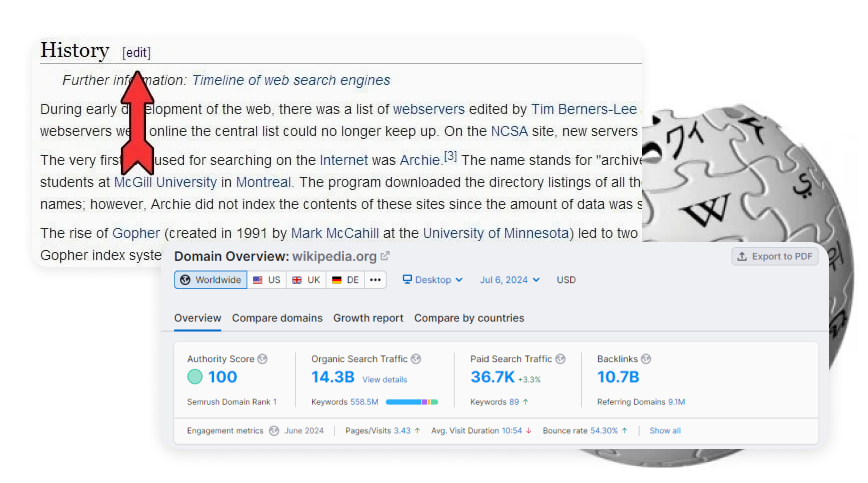Click Authority Score info icon
The image size is (868, 483).
262,359
